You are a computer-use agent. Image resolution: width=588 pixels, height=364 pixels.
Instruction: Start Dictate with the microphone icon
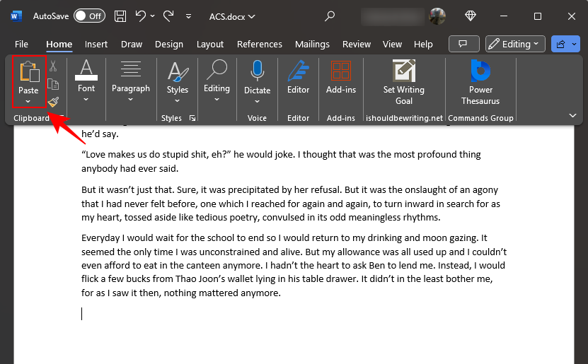[257, 71]
